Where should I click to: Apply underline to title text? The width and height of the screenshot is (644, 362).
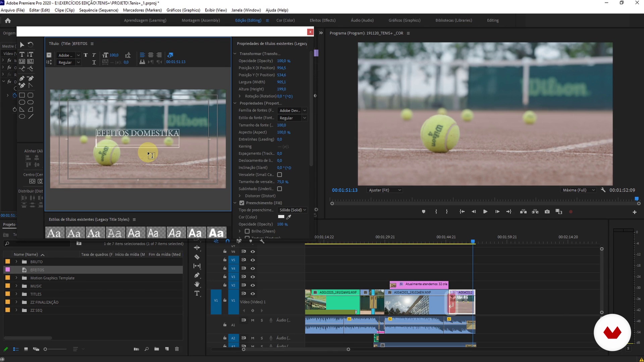[x=94, y=62]
